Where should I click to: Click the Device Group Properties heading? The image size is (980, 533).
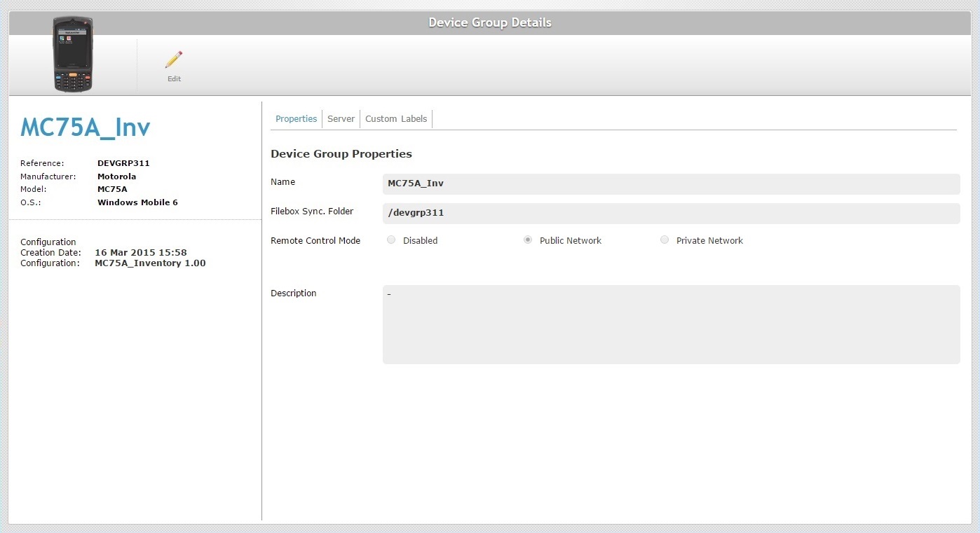pos(341,154)
